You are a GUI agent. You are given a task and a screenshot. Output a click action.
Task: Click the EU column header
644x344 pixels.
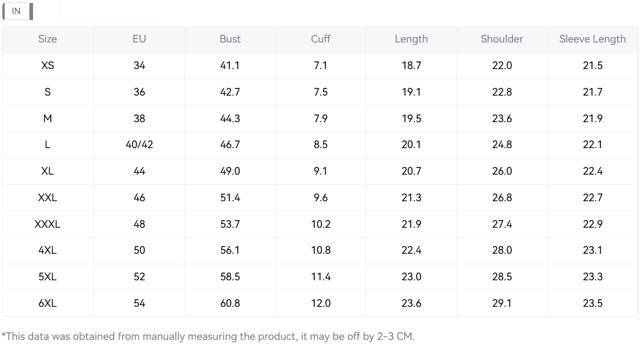[x=139, y=39]
